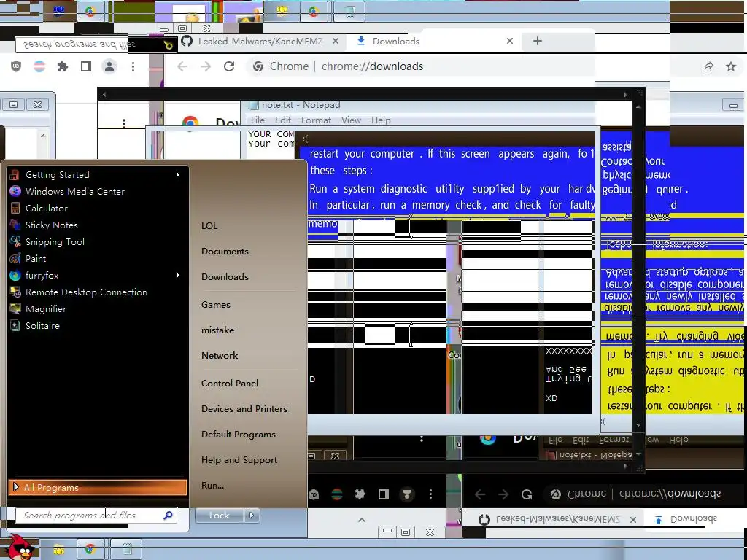The height and width of the screenshot is (560, 747).
Task: Open the Chrome three-dot menu beside the profile avatar
Action: [133, 66]
